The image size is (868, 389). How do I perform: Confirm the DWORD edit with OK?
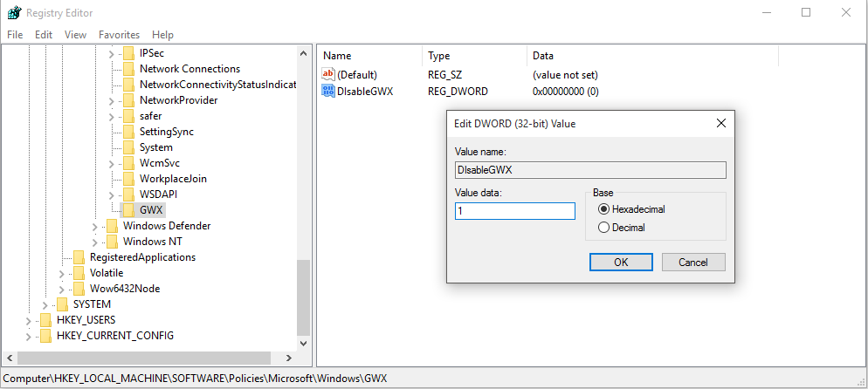tap(621, 262)
